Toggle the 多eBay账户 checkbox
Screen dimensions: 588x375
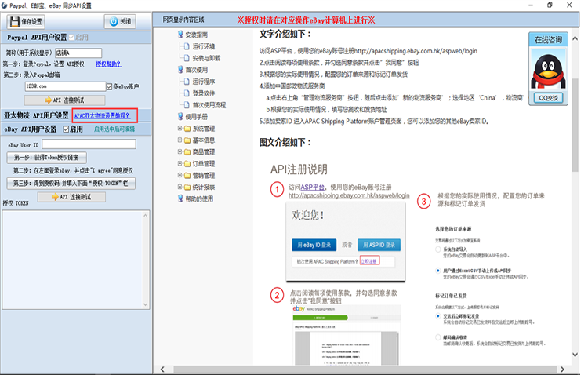[x=110, y=87]
